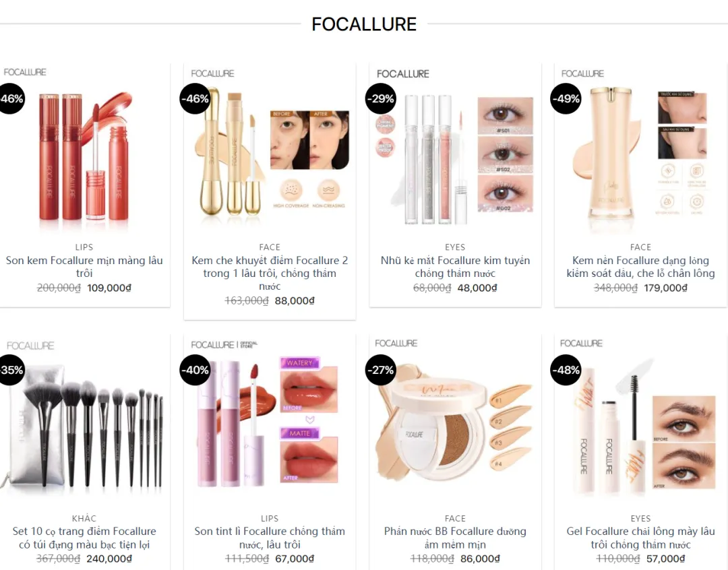The width and height of the screenshot is (728, 570).
Task: Open Son tint lì Focallure product title
Action: (x=270, y=538)
